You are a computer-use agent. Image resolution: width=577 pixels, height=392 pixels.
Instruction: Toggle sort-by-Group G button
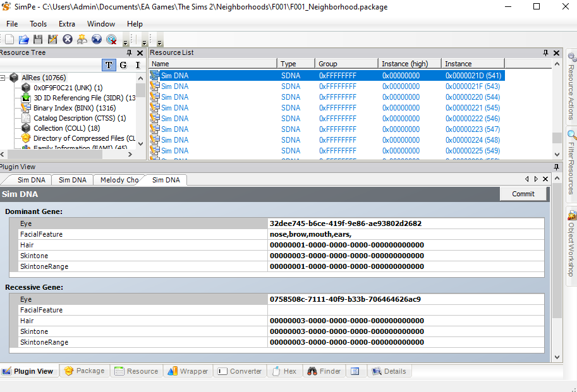123,65
